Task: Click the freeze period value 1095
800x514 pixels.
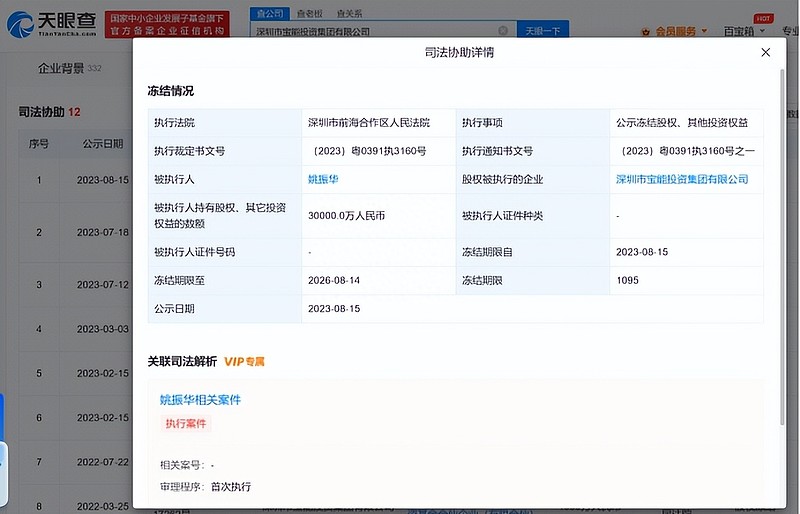Action: (627, 280)
